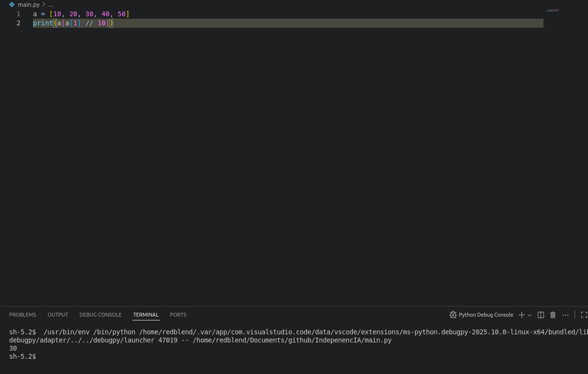Screen dimensions: 588x374
Task: Switch to the PROBLEMS panel tab
Action: coord(23,315)
